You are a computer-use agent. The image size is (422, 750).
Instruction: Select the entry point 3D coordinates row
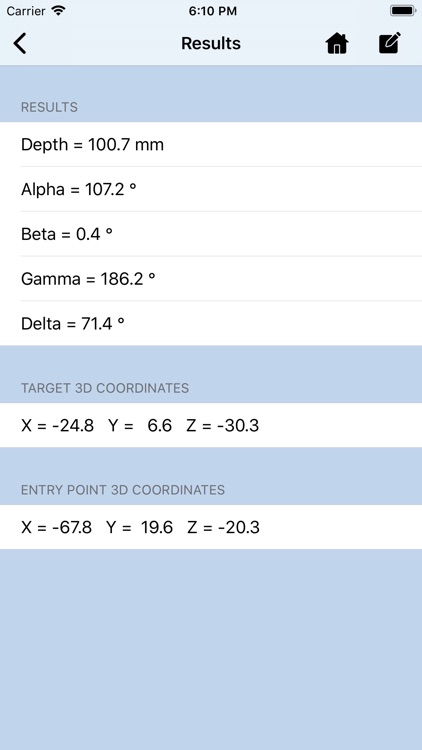(x=211, y=527)
